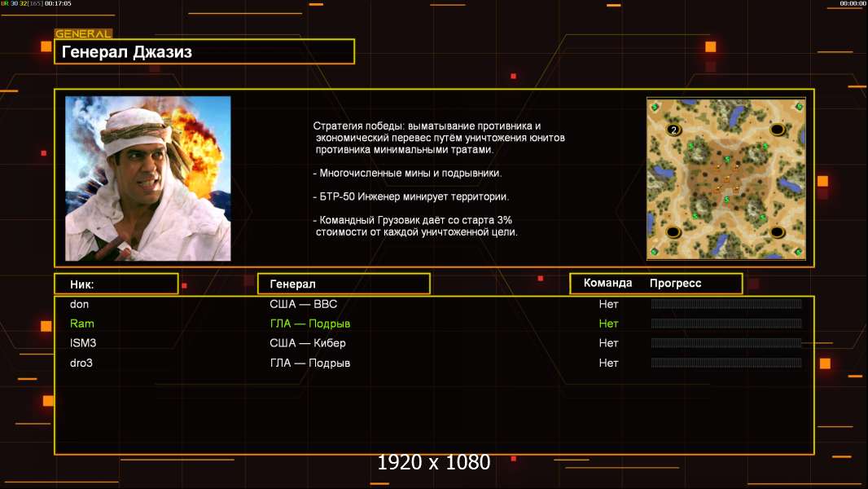The image size is (868, 489).
Task: Click the 'Генерал' column header
Action: pyautogui.click(x=292, y=284)
